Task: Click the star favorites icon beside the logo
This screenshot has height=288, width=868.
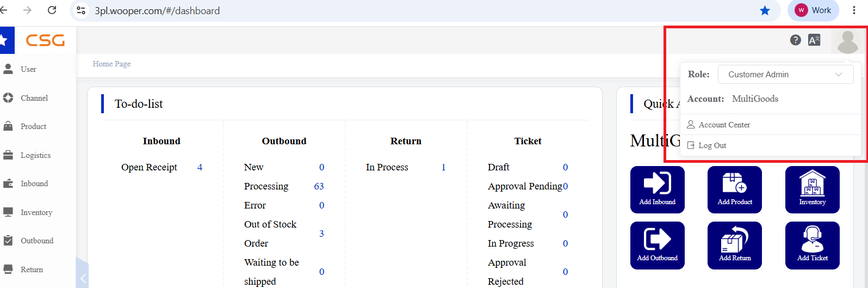Action: click(4, 40)
